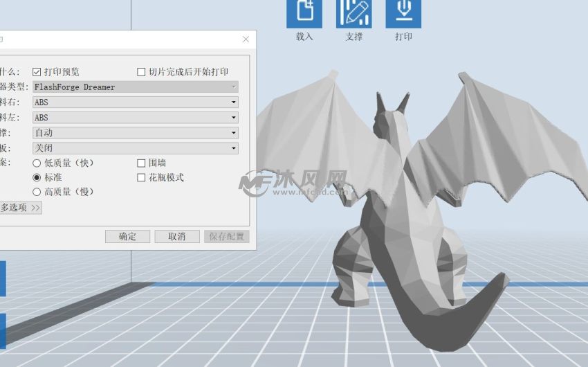Open the raft dropdown set to 关闭
Viewport: 588px width, 367px height.
(x=136, y=148)
